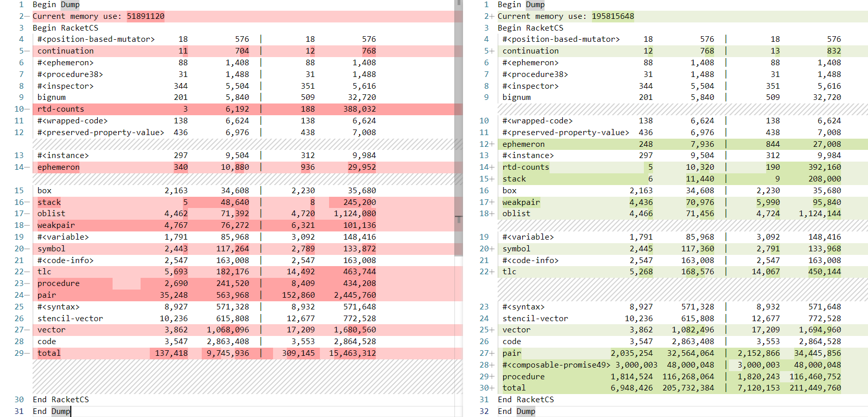Click 'End RacketCS' in right pane
868x417 pixels.
pos(526,400)
